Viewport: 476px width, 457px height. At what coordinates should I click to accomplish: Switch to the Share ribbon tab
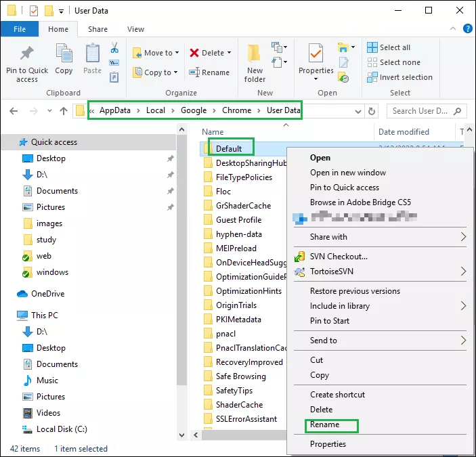(x=98, y=29)
